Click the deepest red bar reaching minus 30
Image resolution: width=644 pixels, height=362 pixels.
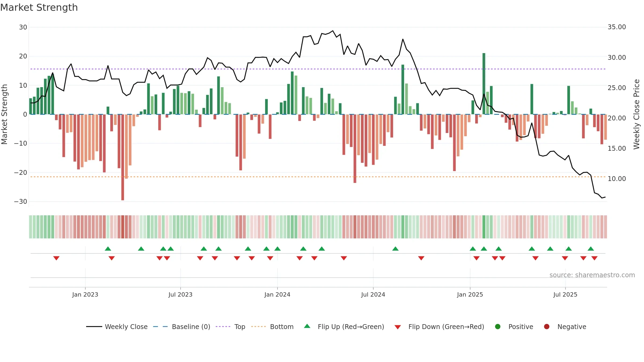123,157
